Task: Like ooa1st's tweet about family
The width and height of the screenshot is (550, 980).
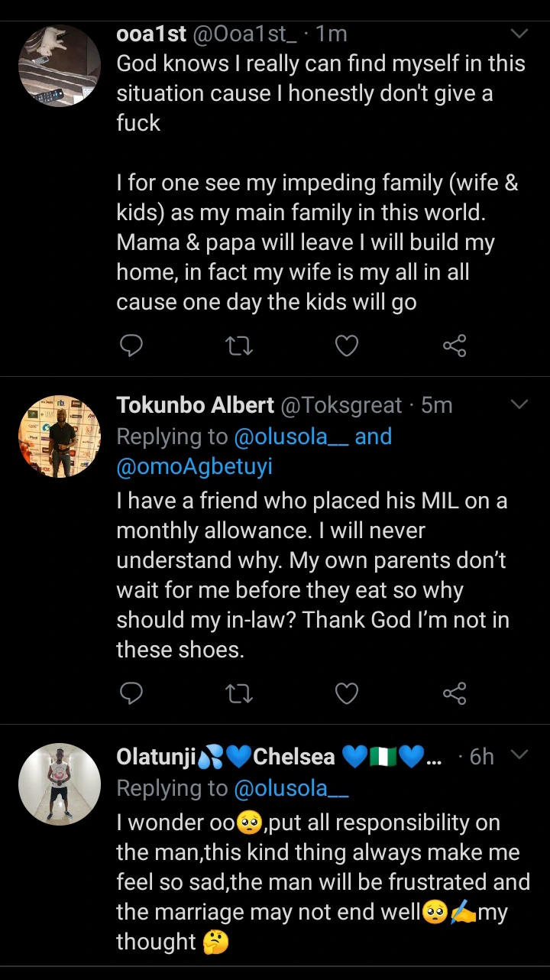Action: (x=347, y=347)
